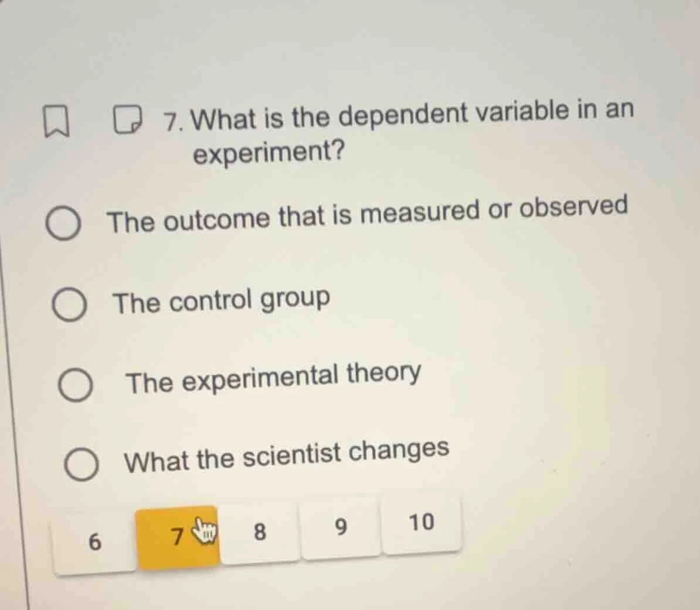
Task: Click the radio circle next to the first answer
Action: (64, 223)
